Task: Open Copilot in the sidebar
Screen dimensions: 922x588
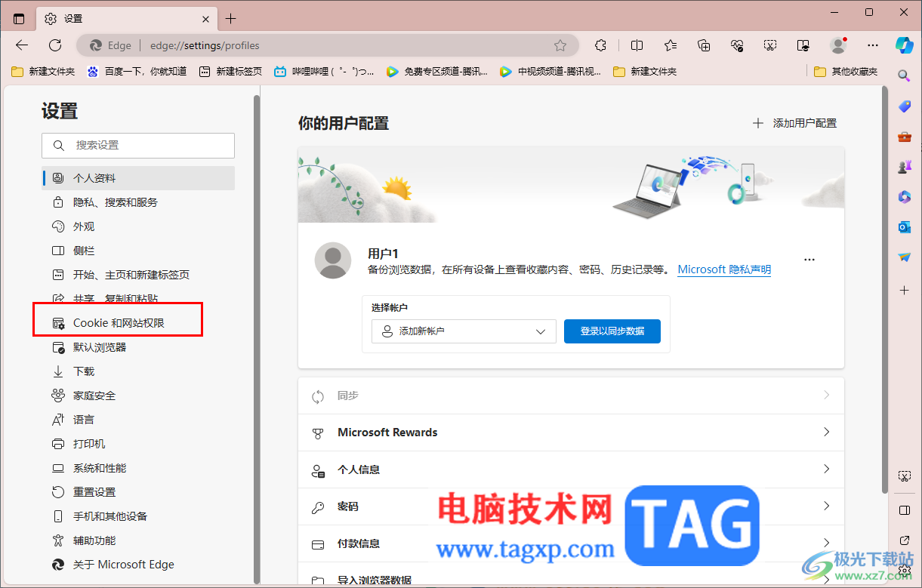Action: click(905, 45)
